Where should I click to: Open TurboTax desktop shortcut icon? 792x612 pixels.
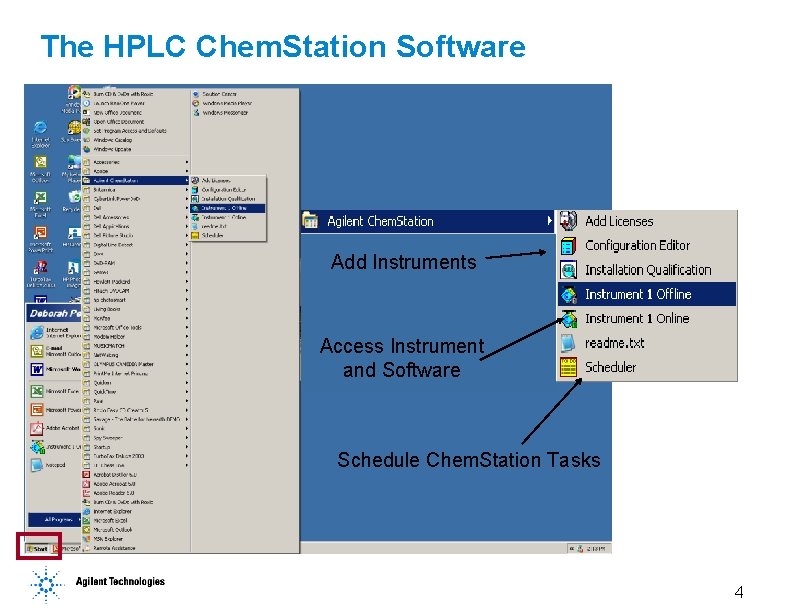(40, 267)
